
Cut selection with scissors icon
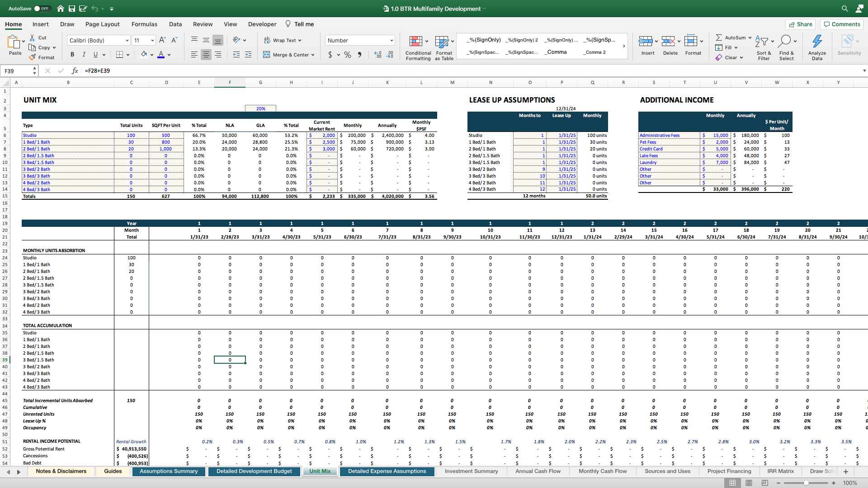32,38
